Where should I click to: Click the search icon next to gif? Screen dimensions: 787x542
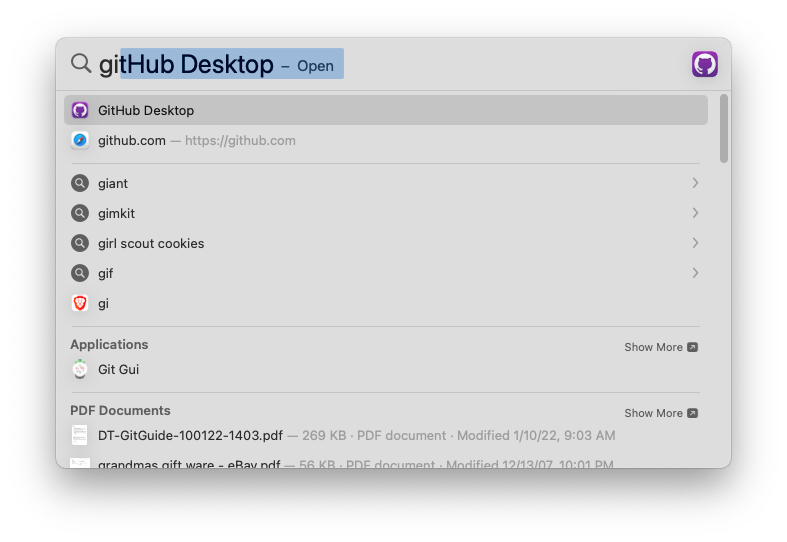[x=80, y=274]
